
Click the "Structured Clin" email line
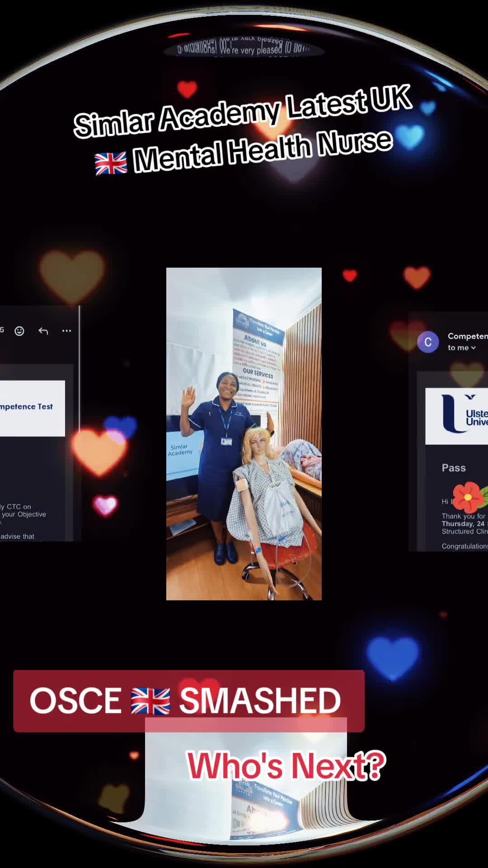pyautogui.click(x=465, y=531)
